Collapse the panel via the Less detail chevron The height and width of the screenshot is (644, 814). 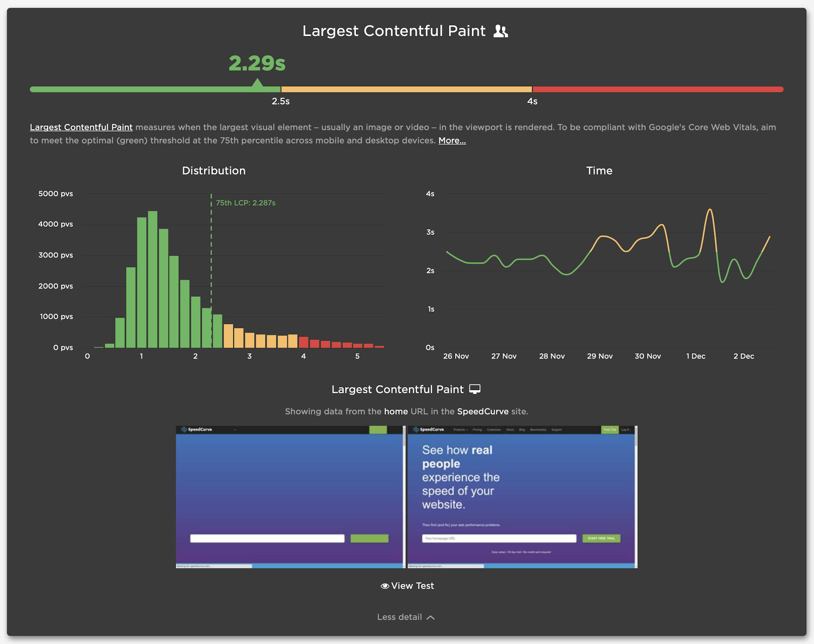point(431,617)
